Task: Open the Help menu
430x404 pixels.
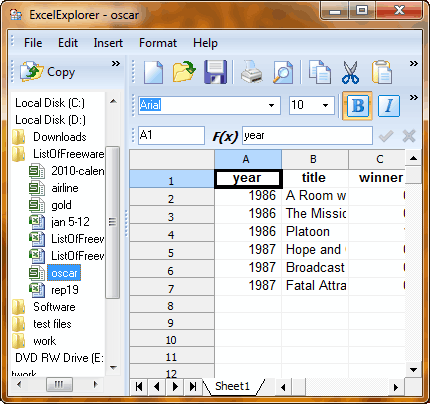Action: coord(205,43)
